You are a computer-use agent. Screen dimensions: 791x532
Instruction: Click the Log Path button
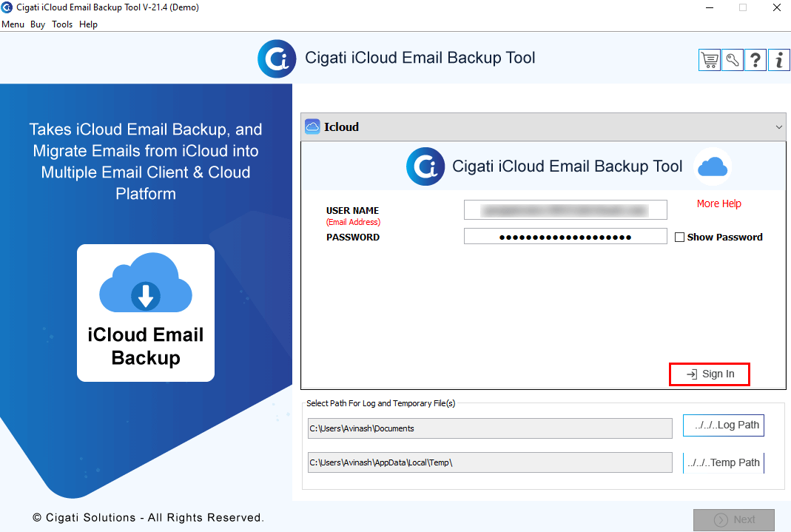tap(724, 425)
